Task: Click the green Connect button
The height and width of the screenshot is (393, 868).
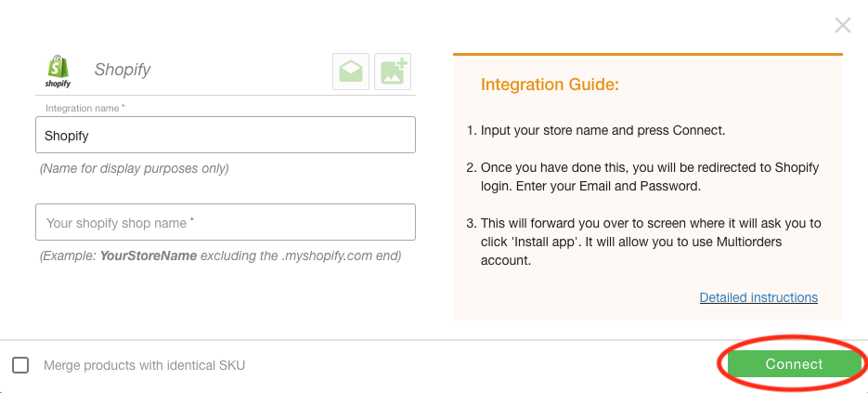Action: [x=794, y=363]
